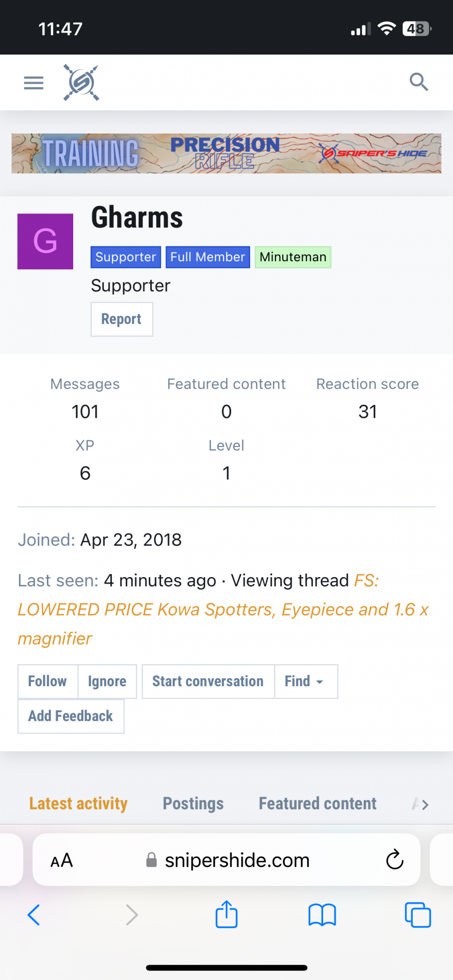The height and width of the screenshot is (980, 453).
Task: Report the Gharms profile
Action: (x=122, y=319)
